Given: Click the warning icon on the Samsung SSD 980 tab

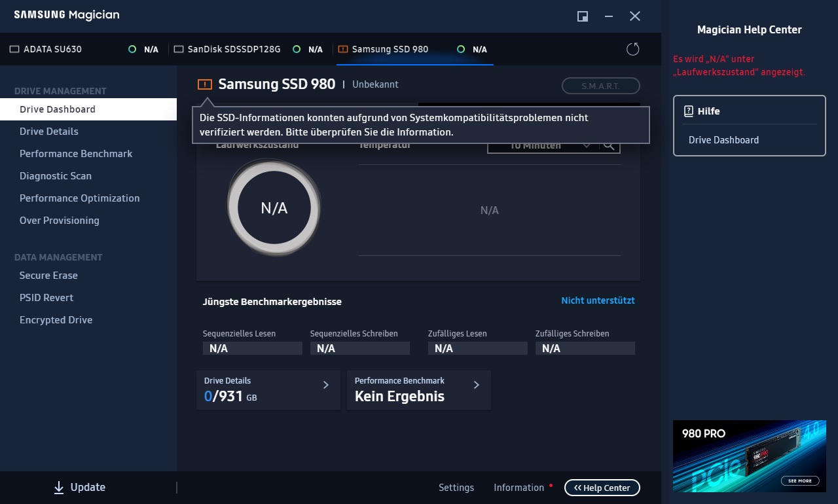Looking at the screenshot, I should click(343, 49).
